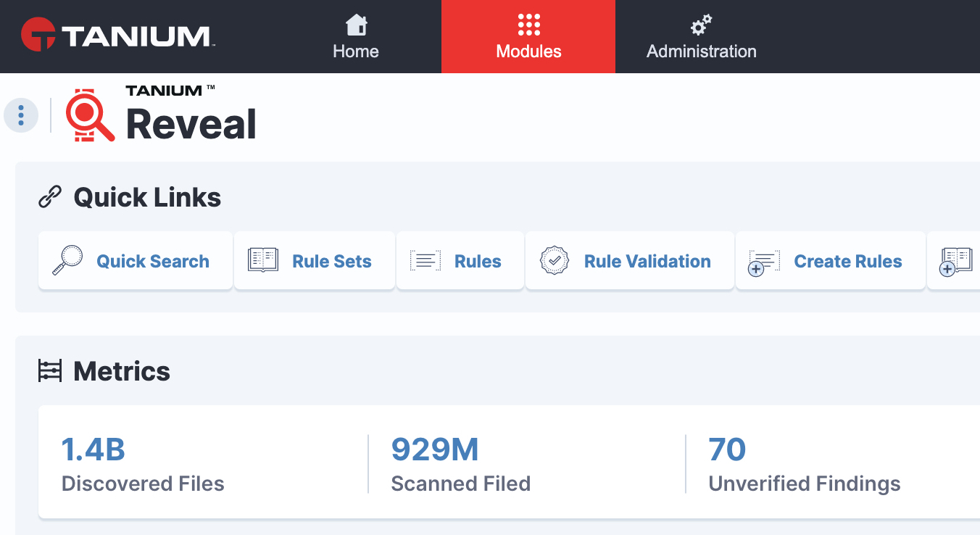Click the Scanned Filed label
The width and height of the screenshot is (980, 535).
pos(461,484)
